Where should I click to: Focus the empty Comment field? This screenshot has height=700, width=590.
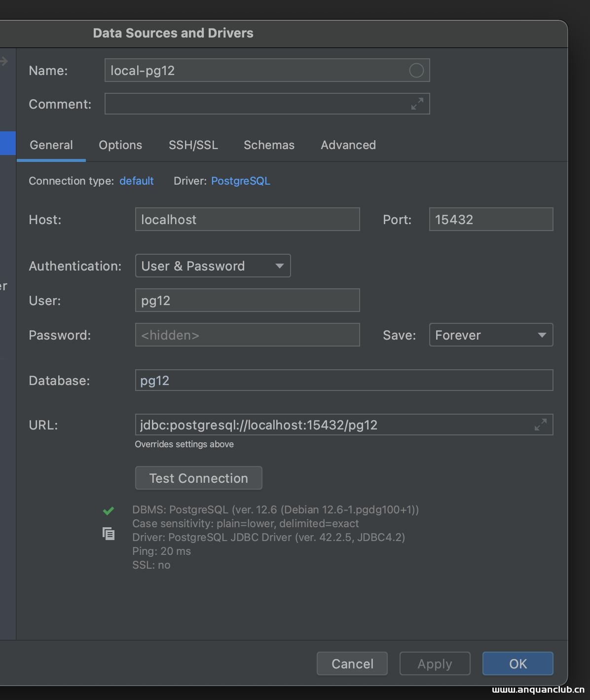coord(267,104)
